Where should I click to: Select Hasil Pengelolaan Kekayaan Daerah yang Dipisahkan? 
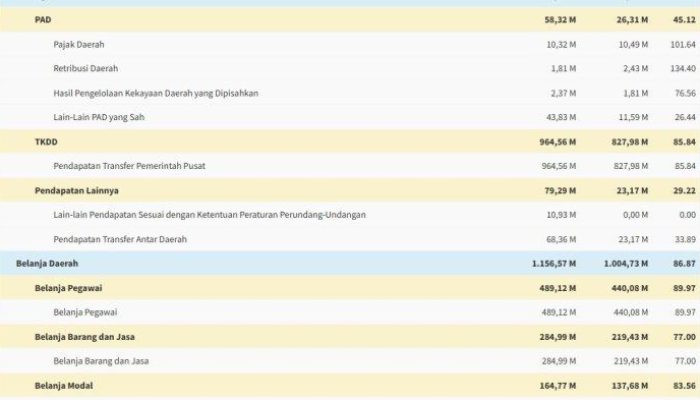[x=156, y=93]
